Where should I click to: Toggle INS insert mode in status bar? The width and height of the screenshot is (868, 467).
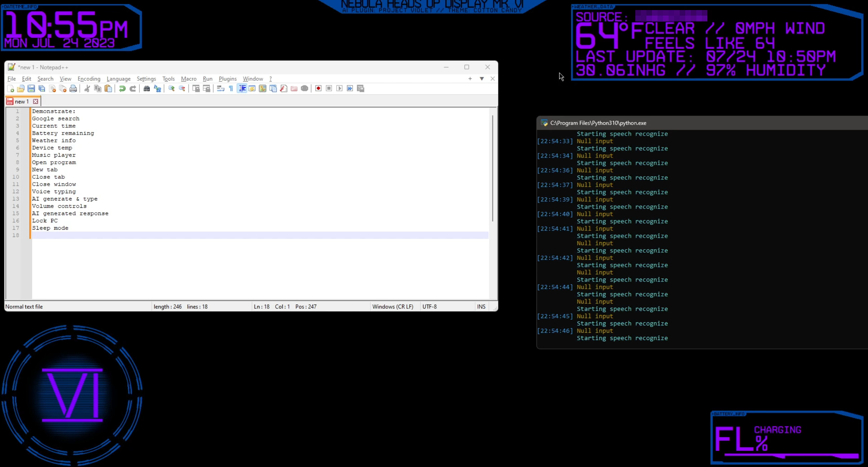(x=481, y=307)
